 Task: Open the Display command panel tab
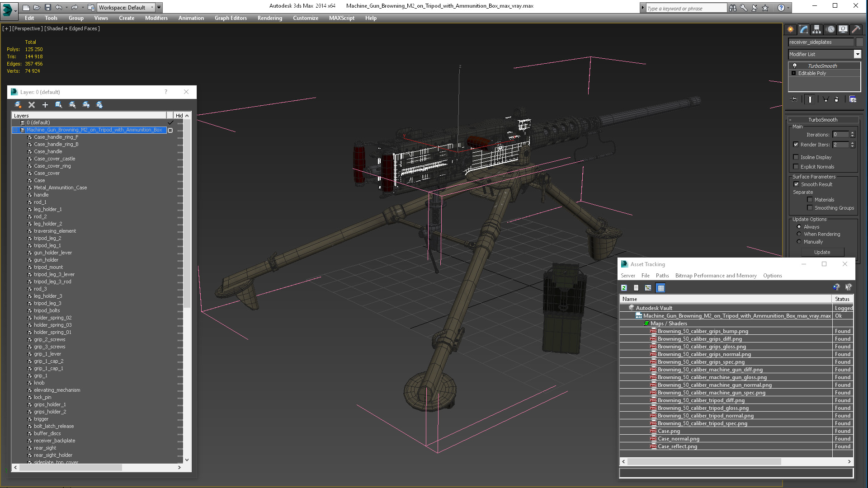843,29
